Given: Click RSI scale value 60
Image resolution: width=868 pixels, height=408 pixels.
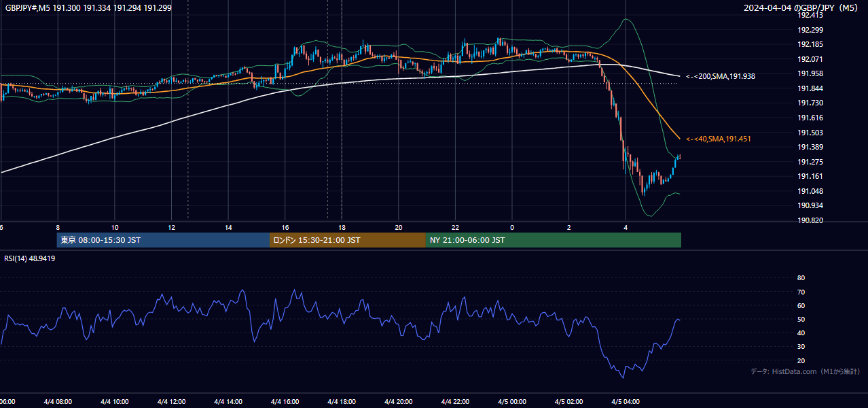Looking at the screenshot, I should (x=801, y=305).
